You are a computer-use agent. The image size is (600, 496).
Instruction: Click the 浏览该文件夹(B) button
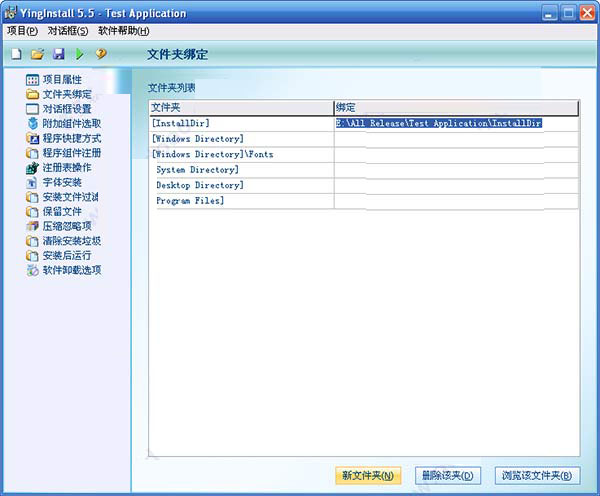click(537, 475)
